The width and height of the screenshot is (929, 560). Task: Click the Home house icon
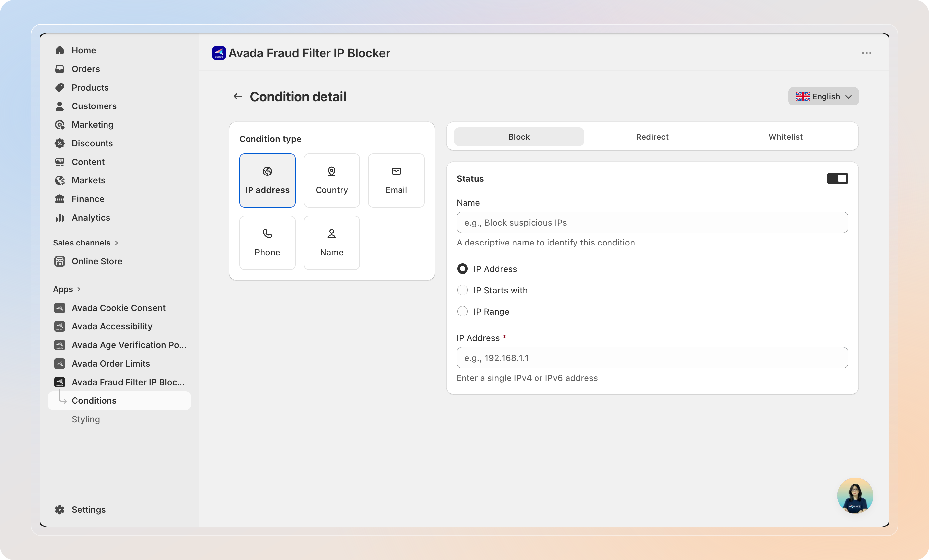(x=60, y=50)
